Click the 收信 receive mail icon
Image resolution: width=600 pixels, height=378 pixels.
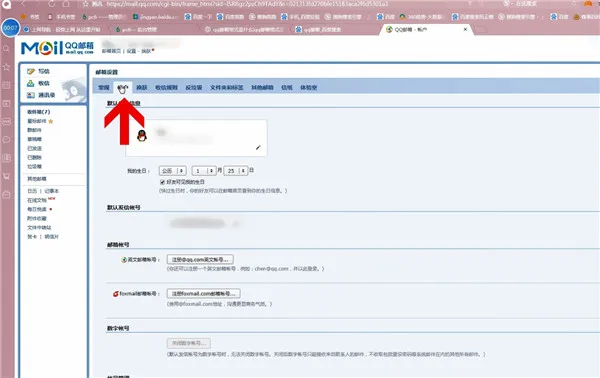tap(31, 83)
